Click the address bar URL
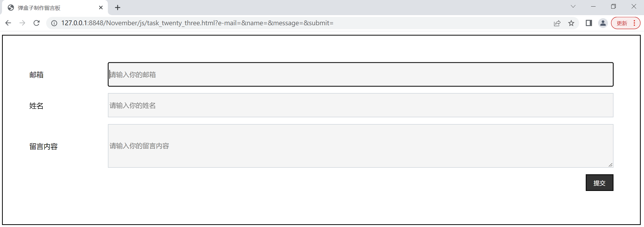 coord(197,23)
